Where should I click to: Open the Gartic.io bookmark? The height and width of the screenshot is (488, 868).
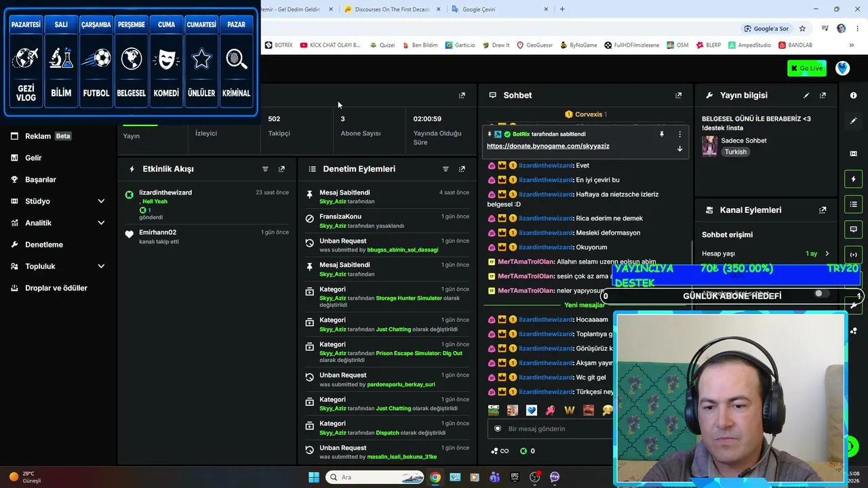460,45
